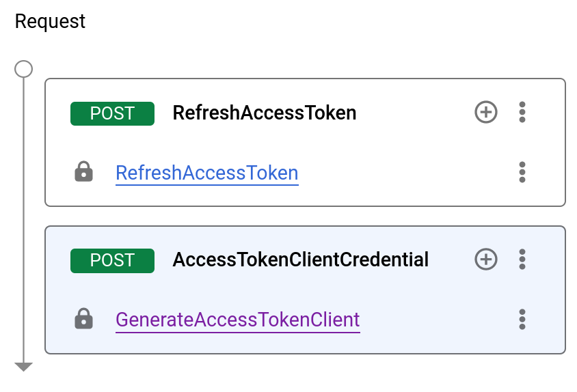Screen dimensions: 577x392
Task: Click the arrowhead at the flow end
Action: (x=24, y=367)
